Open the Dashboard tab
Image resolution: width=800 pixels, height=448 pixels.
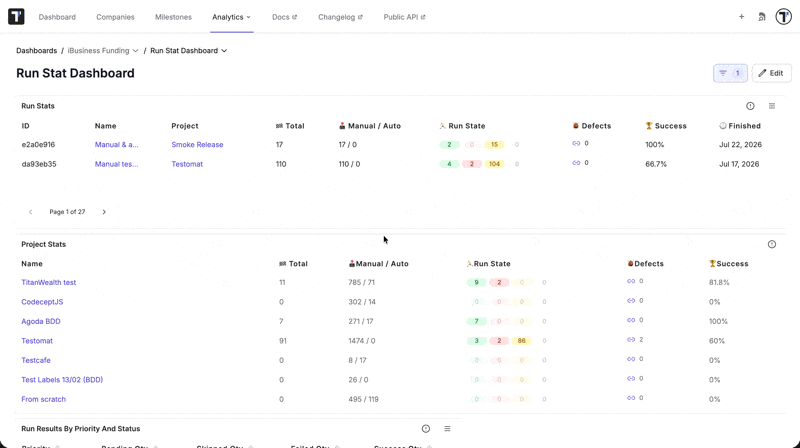(x=57, y=17)
